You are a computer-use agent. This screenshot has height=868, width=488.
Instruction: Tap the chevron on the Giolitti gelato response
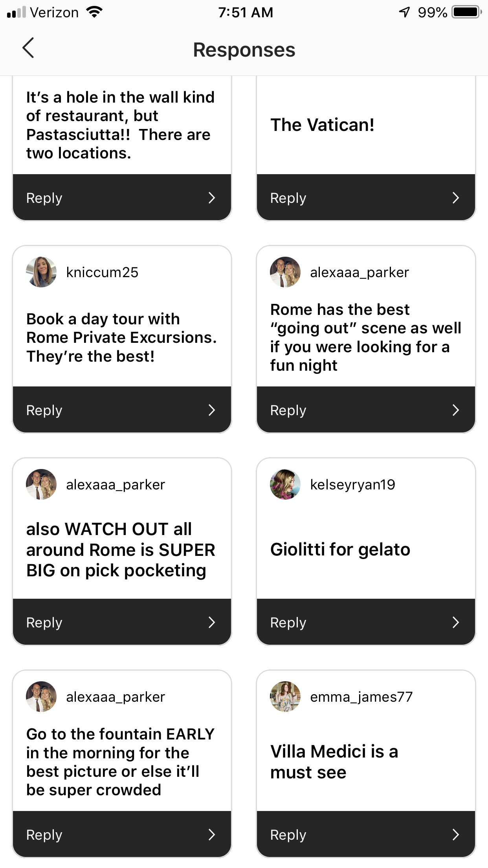pyautogui.click(x=455, y=622)
